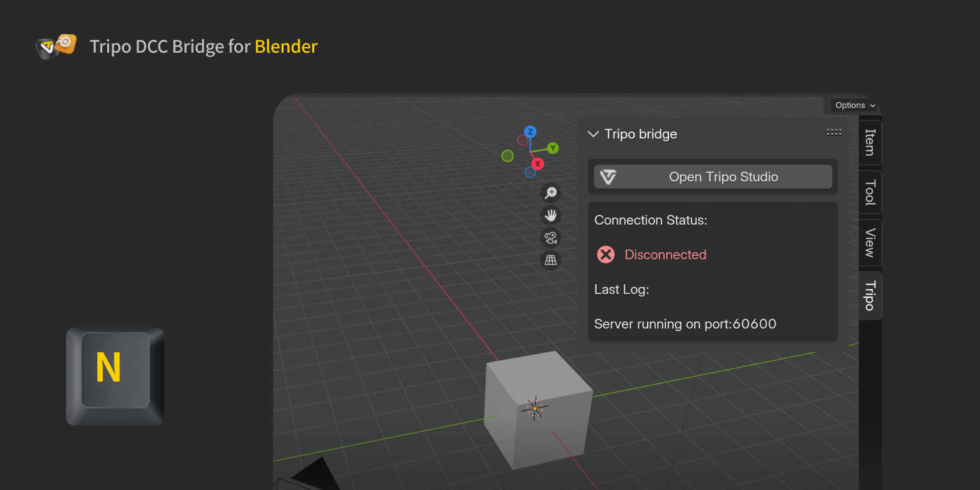Click the Tripo DCC Bridge logo
The height and width of the screenshot is (490, 980).
(56, 46)
